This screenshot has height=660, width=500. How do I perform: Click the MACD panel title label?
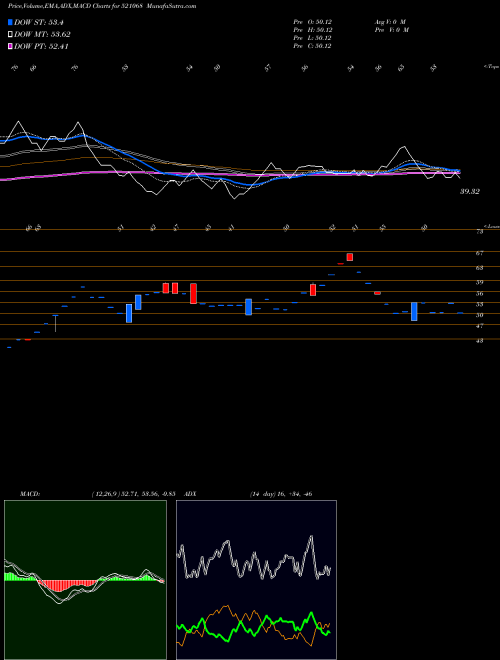click(29, 494)
